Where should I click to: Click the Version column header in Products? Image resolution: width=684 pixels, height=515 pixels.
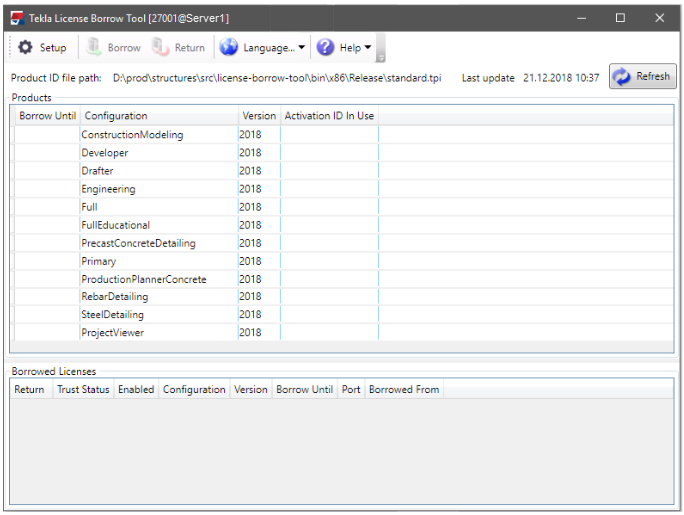pos(259,116)
